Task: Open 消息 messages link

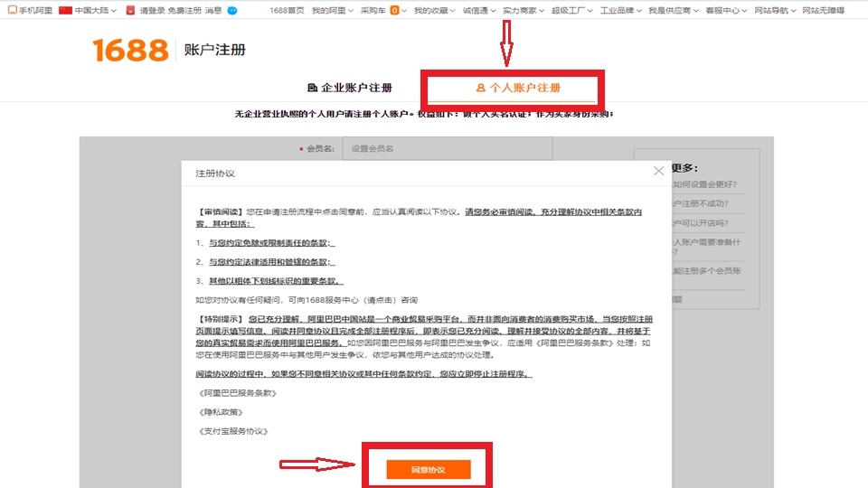Action: pyautogui.click(x=213, y=10)
